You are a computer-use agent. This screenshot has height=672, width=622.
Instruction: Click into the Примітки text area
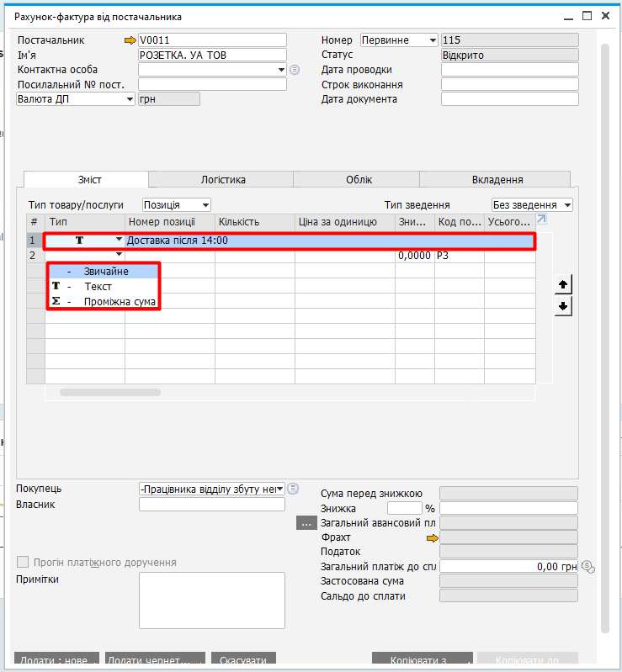(214, 601)
